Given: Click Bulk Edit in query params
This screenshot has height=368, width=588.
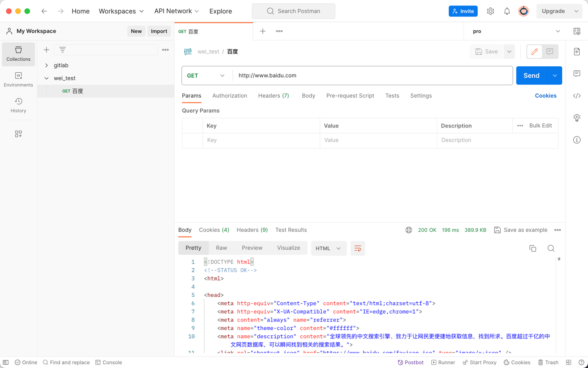Looking at the screenshot, I should (541, 126).
